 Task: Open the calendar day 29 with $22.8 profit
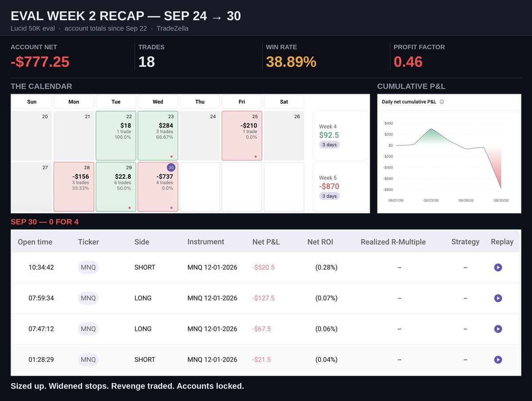[x=116, y=187]
